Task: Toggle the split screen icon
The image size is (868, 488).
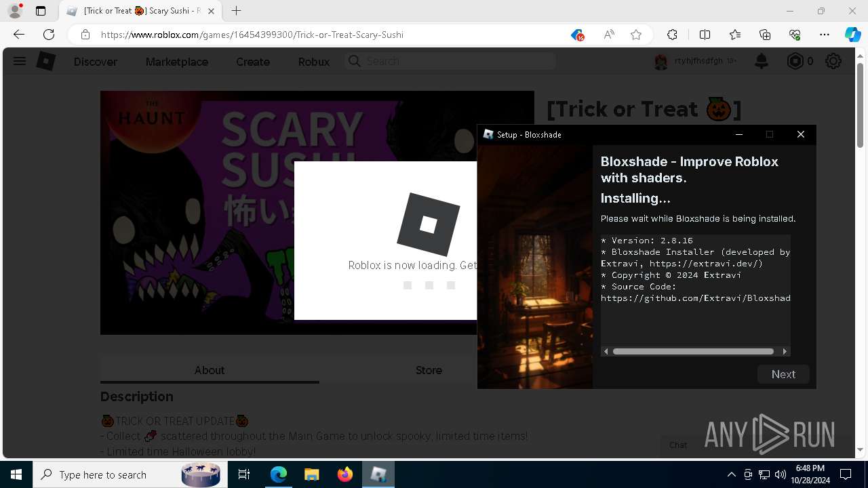Action: [x=705, y=35]
